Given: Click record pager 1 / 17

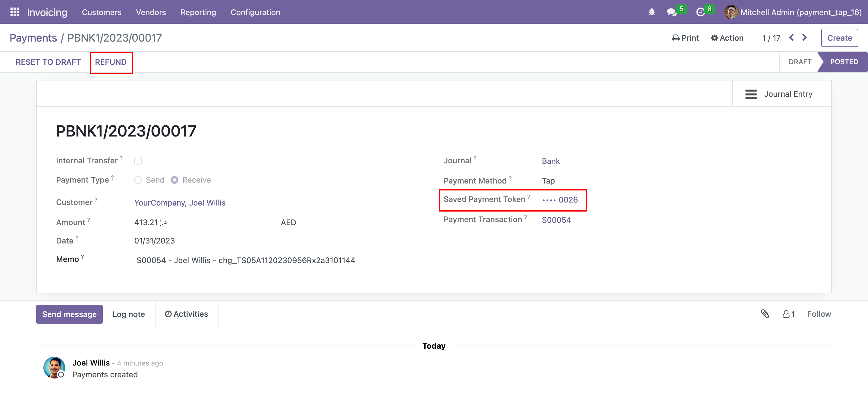Looking at the screenshot, I should 771,38.
